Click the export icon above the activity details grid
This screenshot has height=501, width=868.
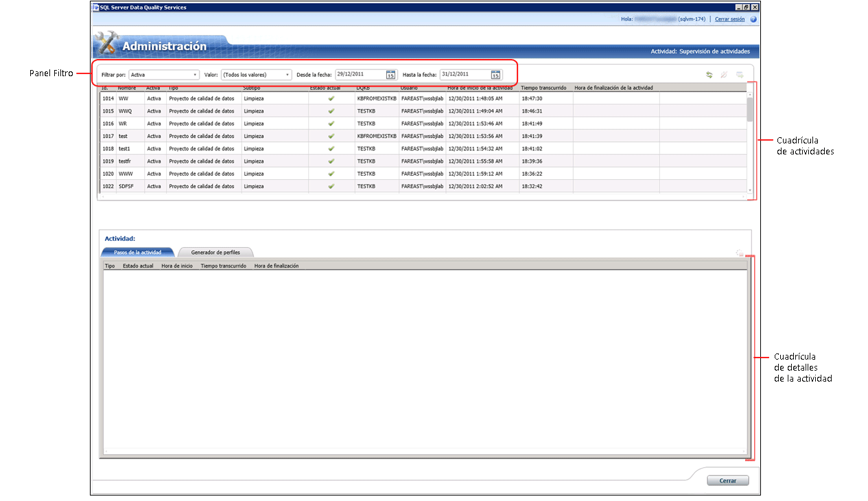[740, 253]
